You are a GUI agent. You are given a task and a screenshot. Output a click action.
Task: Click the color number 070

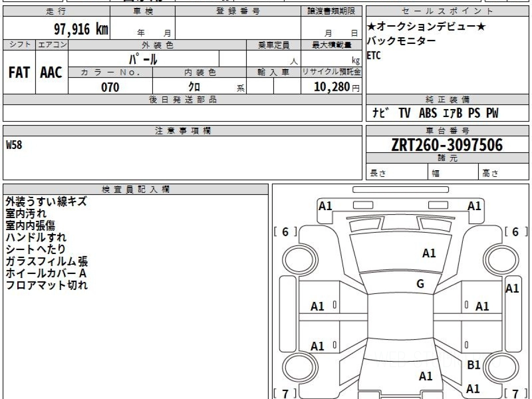110,87
